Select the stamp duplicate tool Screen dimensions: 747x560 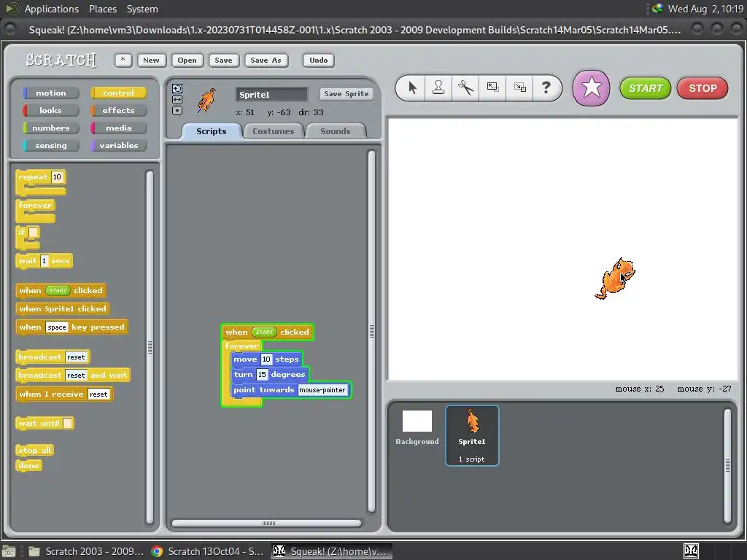[x=438, y=87]
